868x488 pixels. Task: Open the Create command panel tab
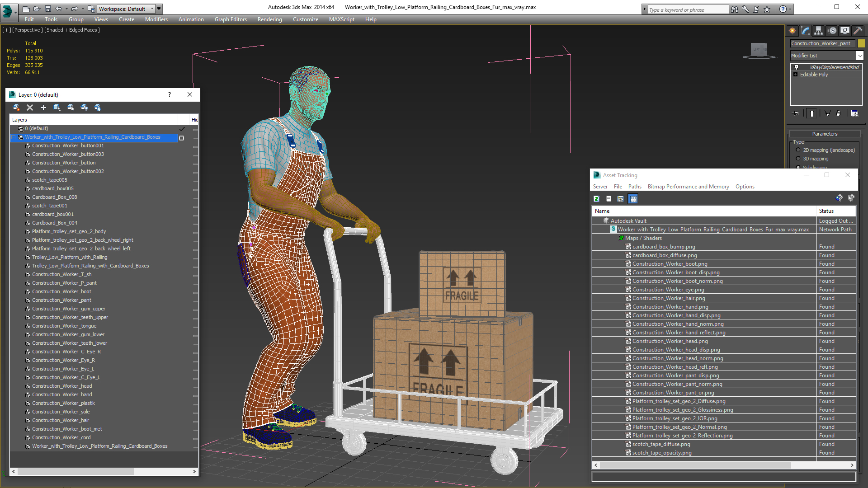click(x=792, y=31)
